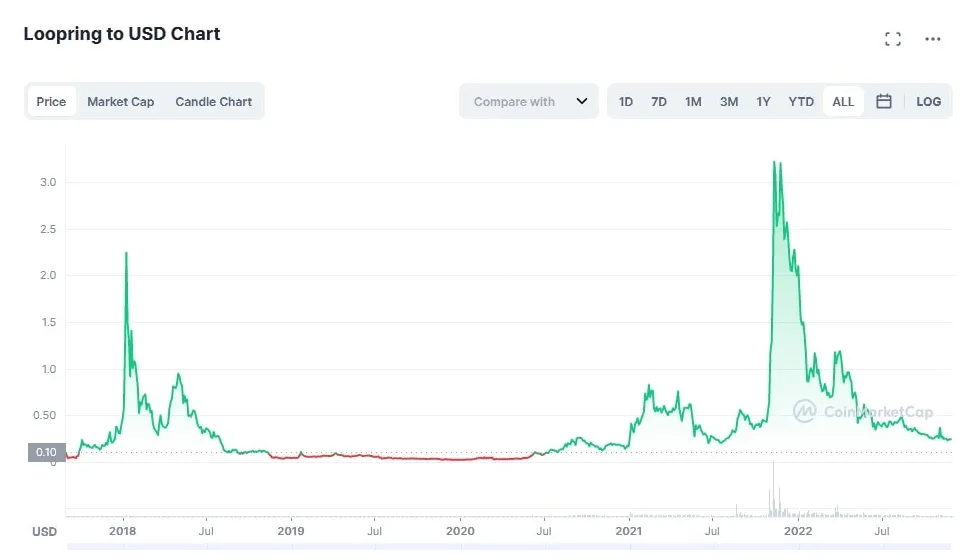The image size is (979, 560).
Task: Click the 2.5 price axis label
Action: [48, 229]
